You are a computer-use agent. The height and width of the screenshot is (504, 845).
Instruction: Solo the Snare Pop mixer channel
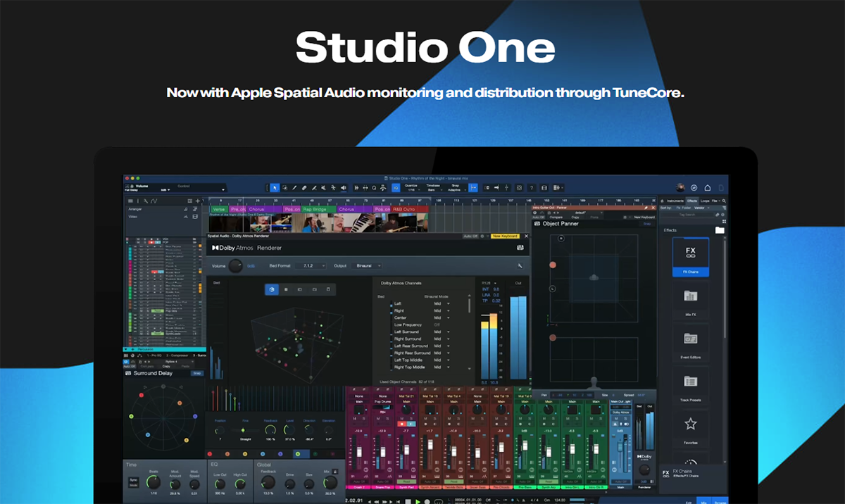pos(387,419)
